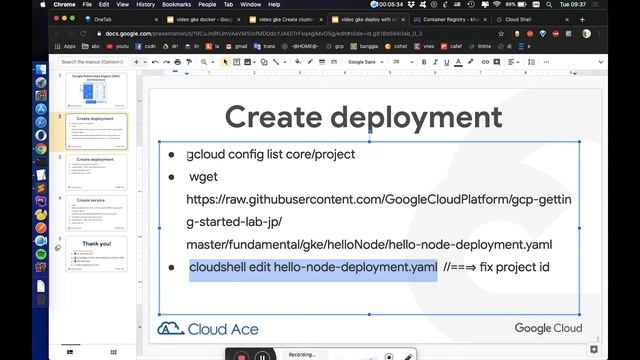Click the docs.google.com address bar

point(264,34)
